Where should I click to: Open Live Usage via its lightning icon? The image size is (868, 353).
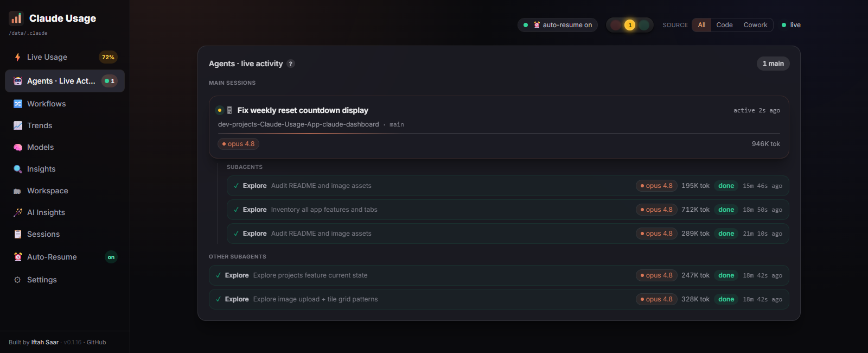pos(18,57)
